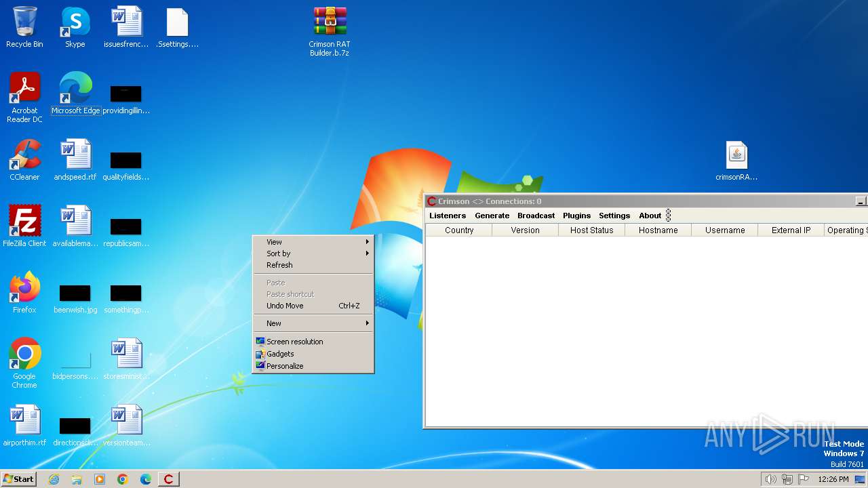Open the Recycle Bin desktop icon
The width and height of the screenshot is (868, 488).
tap(24, 27)
